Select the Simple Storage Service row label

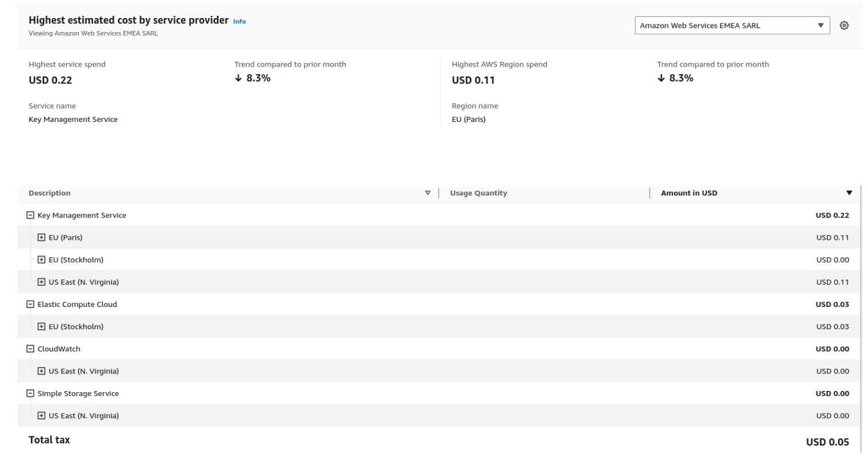tap(78, 394)
